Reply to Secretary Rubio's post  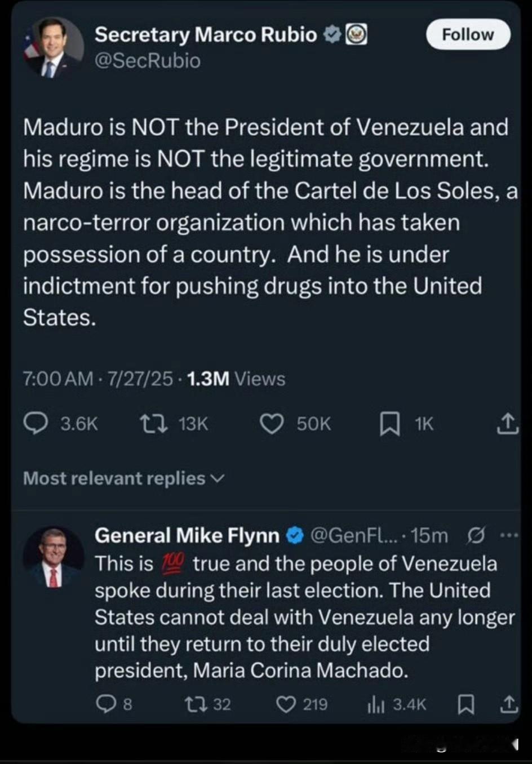pyautogui.click(x=36, y=424)
